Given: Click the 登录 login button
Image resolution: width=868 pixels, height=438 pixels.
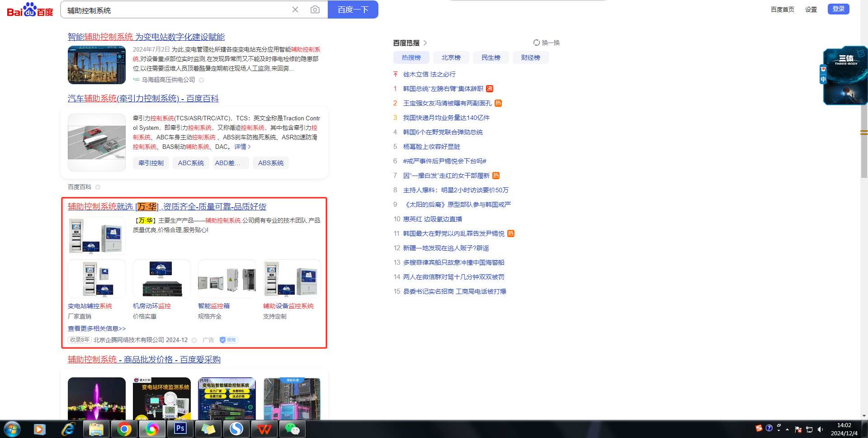Looking at the screenshot, I should 838,9.
